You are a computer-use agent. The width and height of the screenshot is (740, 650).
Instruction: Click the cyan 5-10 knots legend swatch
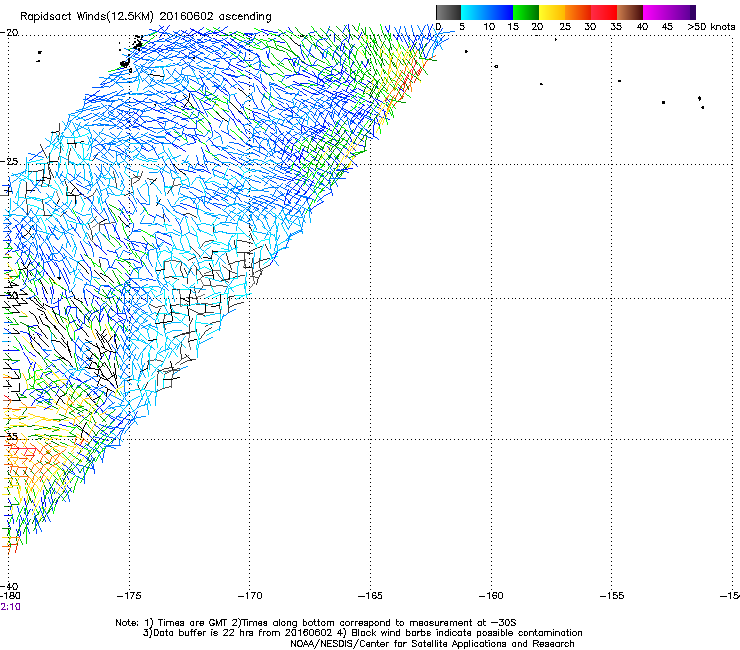474,12
